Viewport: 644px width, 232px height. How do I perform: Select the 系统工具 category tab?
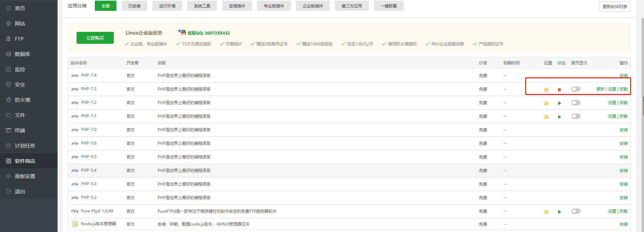click(x=202, y=6)
